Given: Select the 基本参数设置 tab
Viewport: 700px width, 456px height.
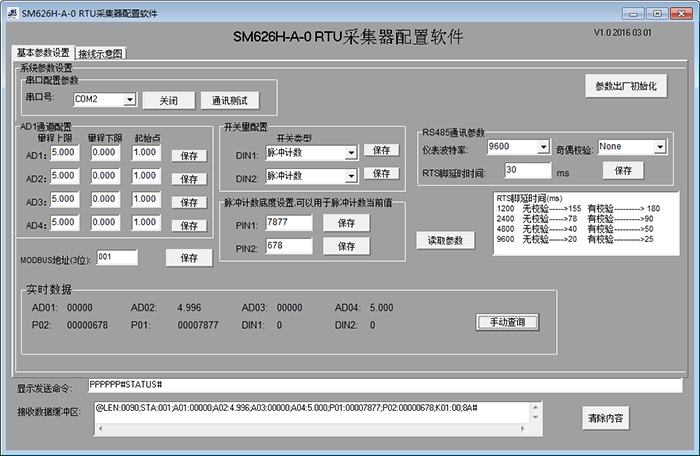Looking at the screenshot, I should [44, 53].
